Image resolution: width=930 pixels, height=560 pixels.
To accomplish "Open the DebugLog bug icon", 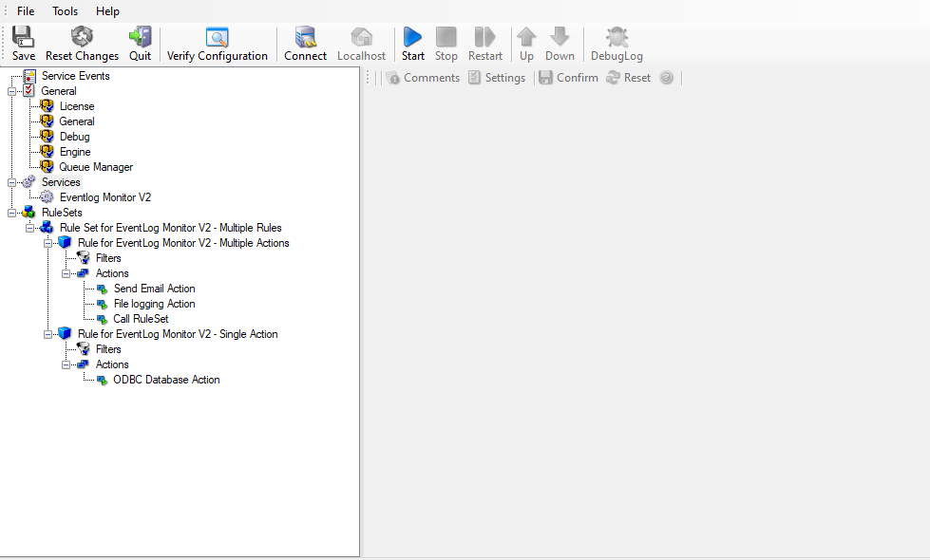I will pyautogui.click(x=617, y=37).
